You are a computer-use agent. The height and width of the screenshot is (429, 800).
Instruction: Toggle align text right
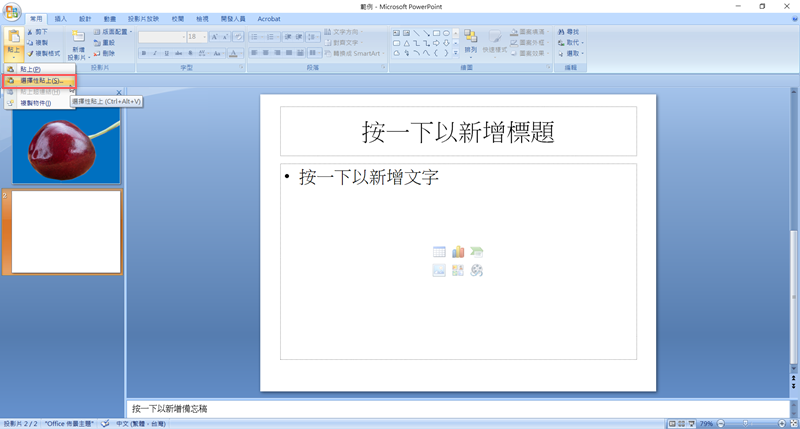coord(277,53)
